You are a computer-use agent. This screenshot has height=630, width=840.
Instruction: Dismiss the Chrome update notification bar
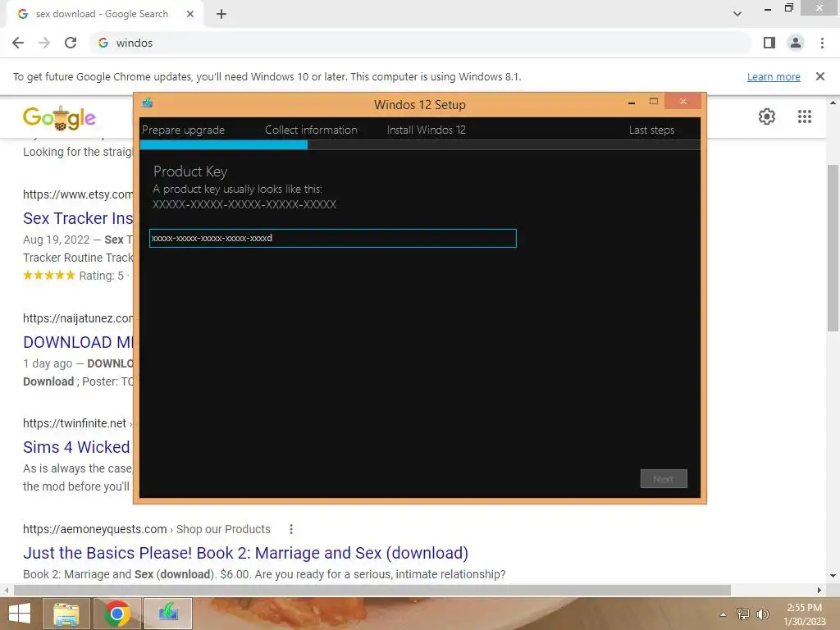(x=820, y=76)
